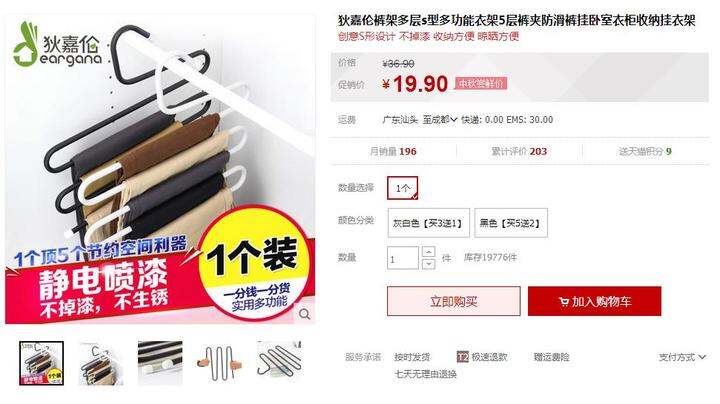Expand the 支付方式 payment methods chevron
Screen dimensions: 720x404
coord(702,357)
